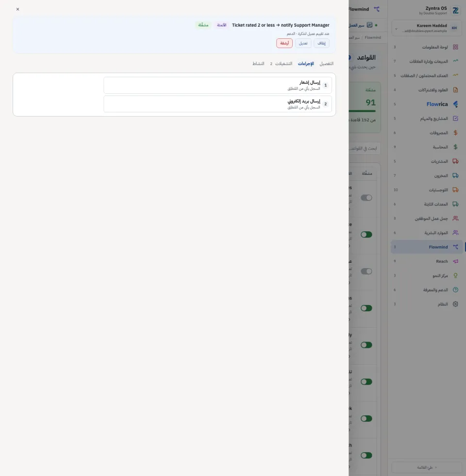
Task: Toggle the rule row ending in 'es'
Action: tap(366, 198)
